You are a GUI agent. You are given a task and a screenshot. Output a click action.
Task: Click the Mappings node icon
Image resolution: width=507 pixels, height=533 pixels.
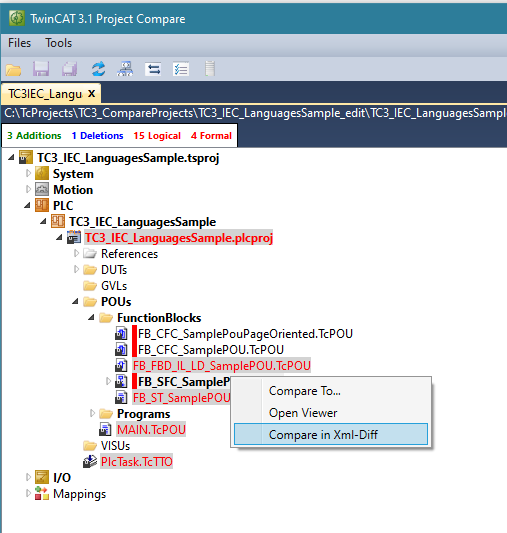coord(42,493)
